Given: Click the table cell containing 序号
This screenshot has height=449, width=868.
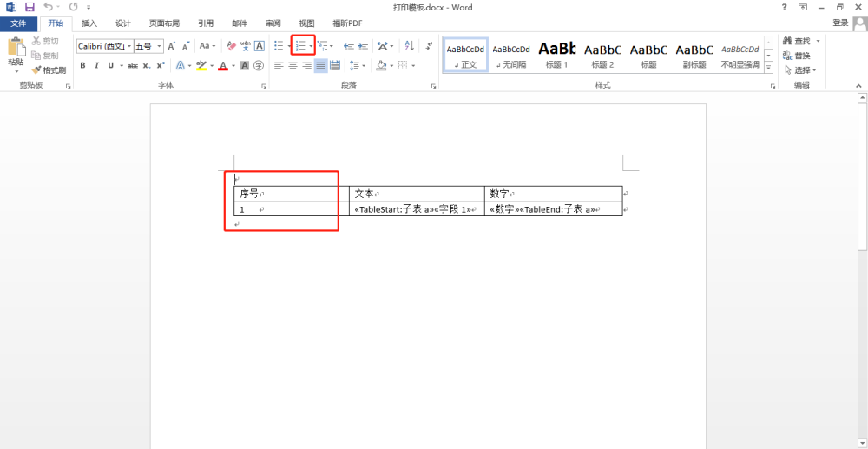Looking at the screenshot, I should 286,194.
